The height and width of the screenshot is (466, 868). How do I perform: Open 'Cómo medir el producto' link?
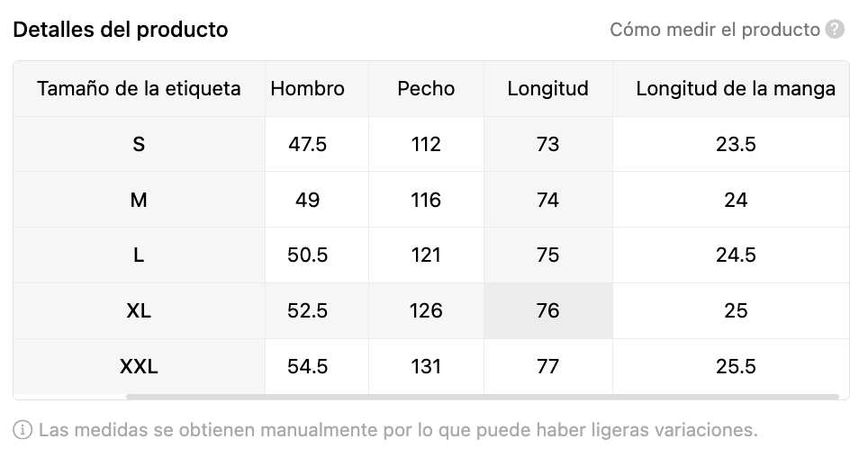(715, 30)
